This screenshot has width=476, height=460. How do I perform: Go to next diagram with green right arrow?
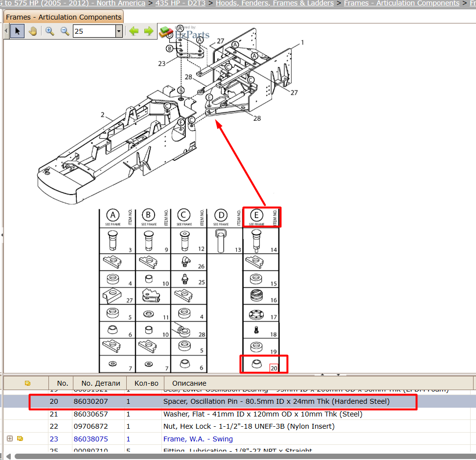pyautogui.click(x=149, y=31)
